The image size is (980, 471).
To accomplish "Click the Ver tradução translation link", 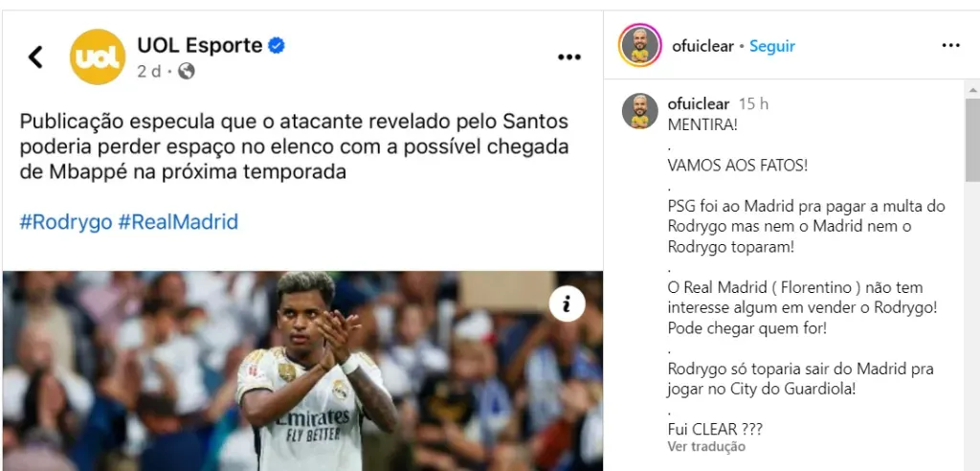I will pyautogui.click(x=706, y=447).
